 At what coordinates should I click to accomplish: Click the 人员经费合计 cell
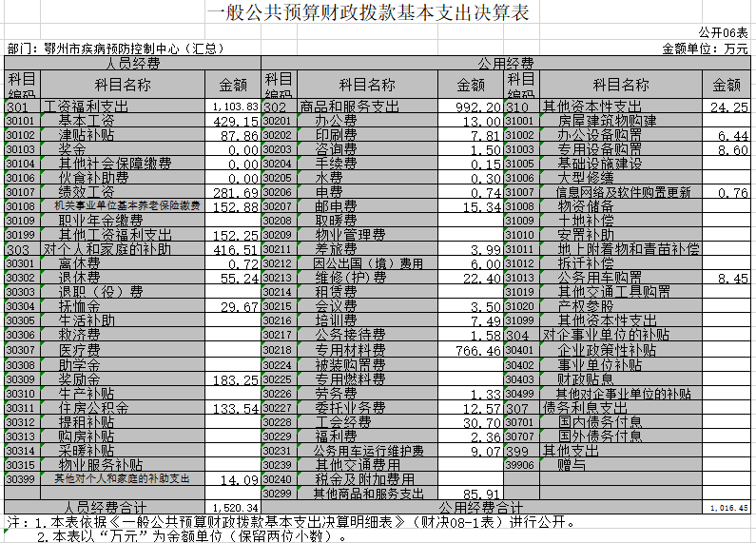tap(105, 507)
